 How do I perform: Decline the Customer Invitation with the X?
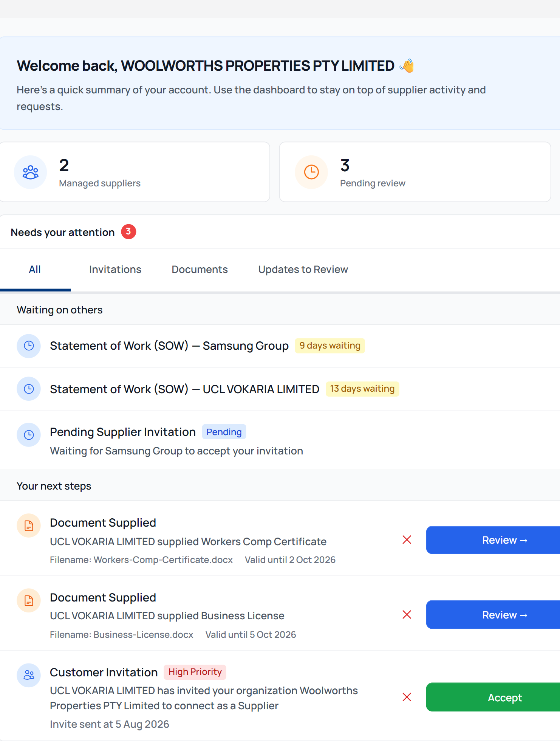point(407,697)
